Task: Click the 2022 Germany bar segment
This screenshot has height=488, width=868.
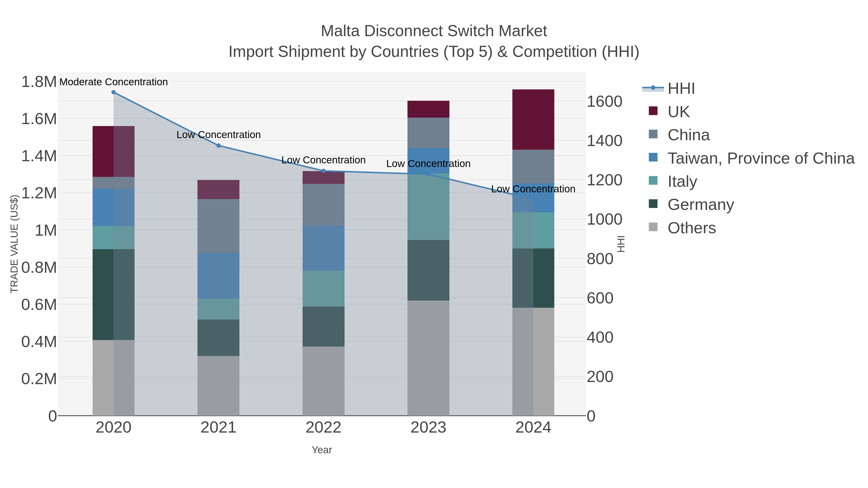Action: pyautogui.click(x=324, y=327)
